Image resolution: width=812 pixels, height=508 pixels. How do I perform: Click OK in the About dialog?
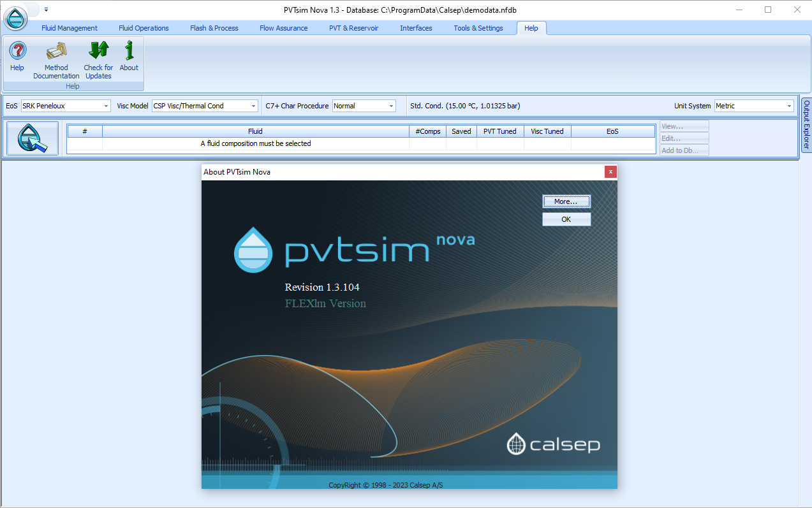566,219
